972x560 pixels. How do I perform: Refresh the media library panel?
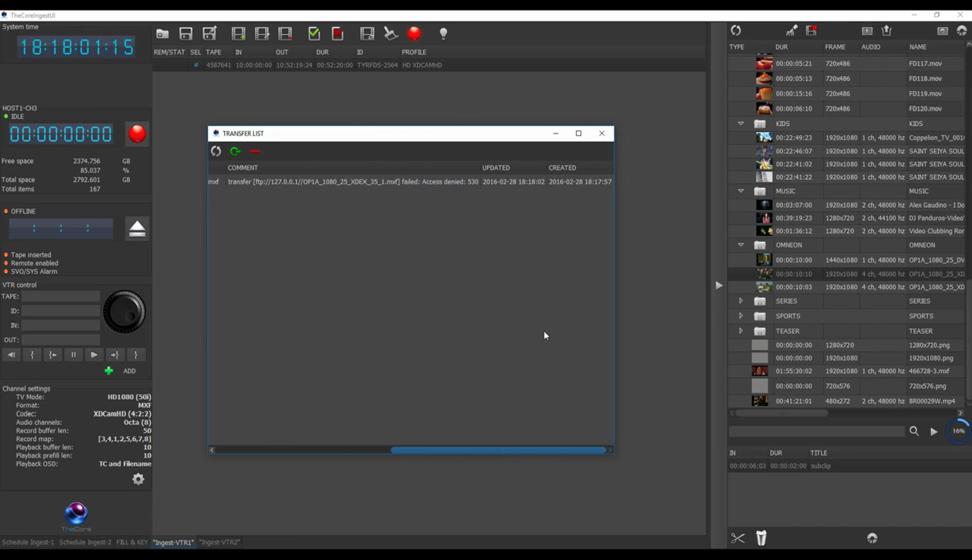736,30
